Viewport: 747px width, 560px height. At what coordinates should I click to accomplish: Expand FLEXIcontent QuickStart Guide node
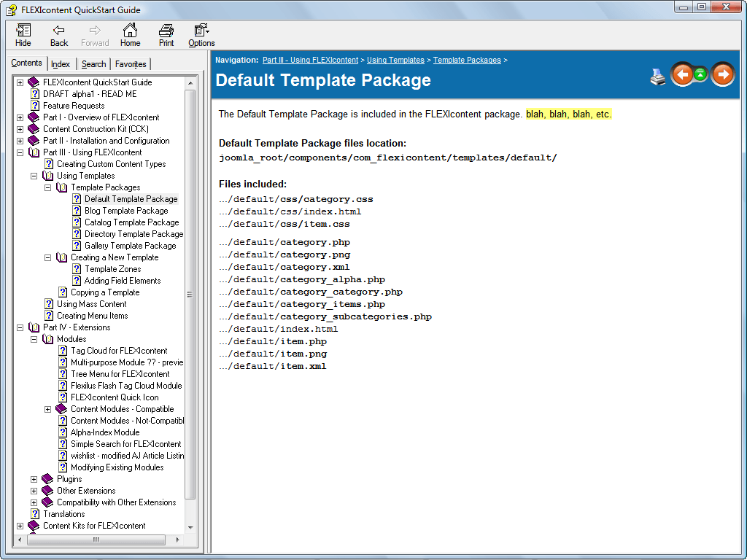[x=20, y=82]
